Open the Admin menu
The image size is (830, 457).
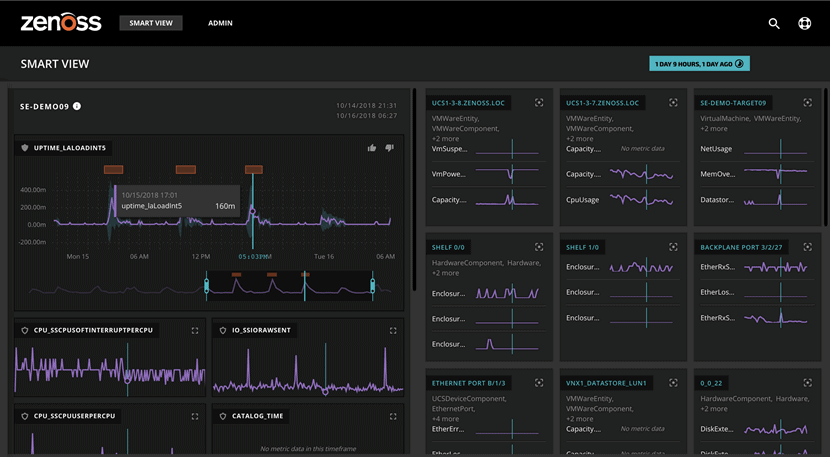pos(220,23)
